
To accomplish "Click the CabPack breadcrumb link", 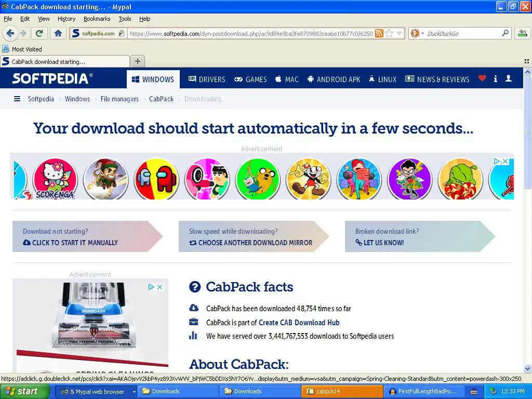I will (x=161, y=99).
